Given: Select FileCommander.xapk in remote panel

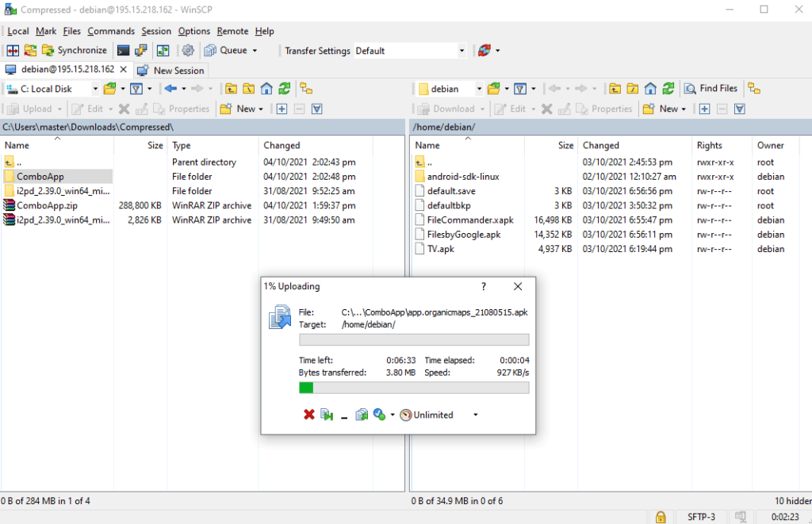Looking at the screenshot, I should (470, 220).
